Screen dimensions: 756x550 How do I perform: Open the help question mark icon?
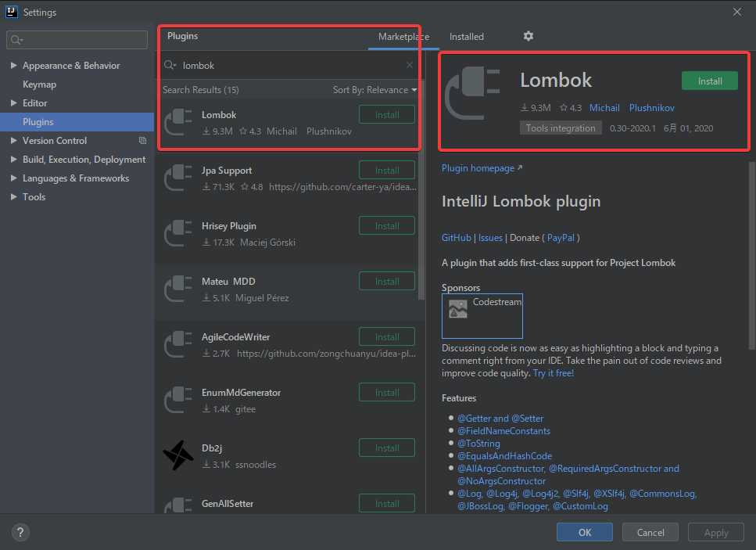(20, 533)
